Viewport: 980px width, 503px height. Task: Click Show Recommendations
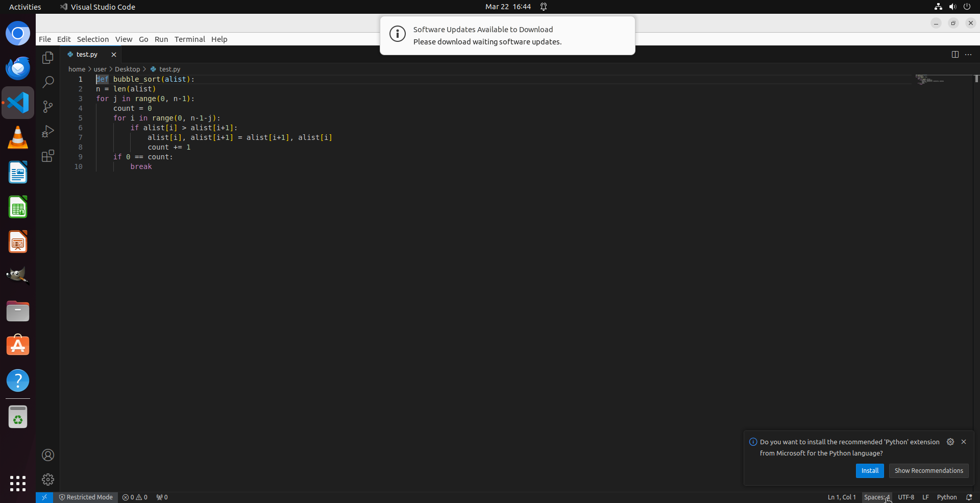(928, 470)
